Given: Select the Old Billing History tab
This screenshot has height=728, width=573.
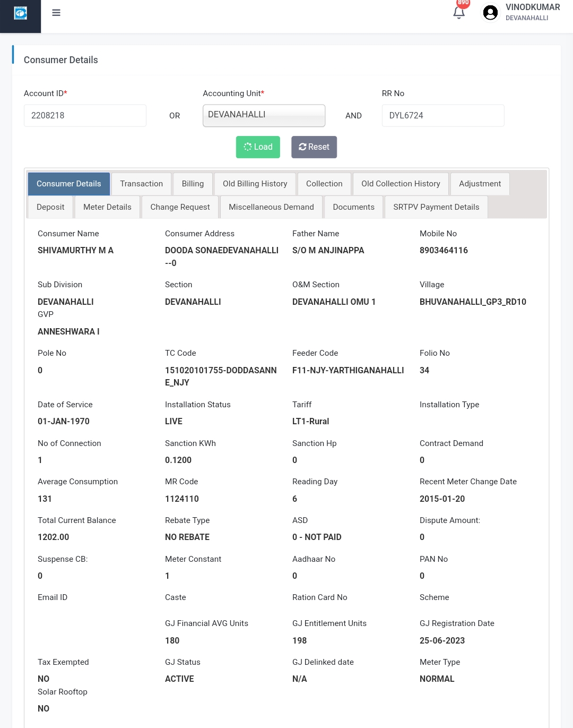Looking at the screenshot, I should 255,184.
